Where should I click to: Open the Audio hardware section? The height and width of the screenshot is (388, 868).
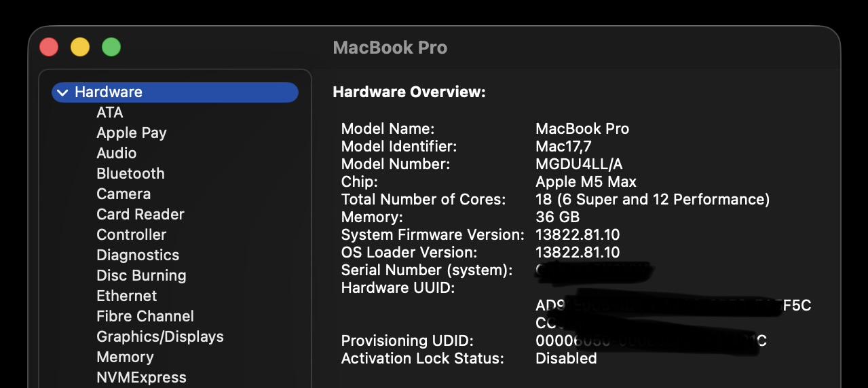(117, 153)
